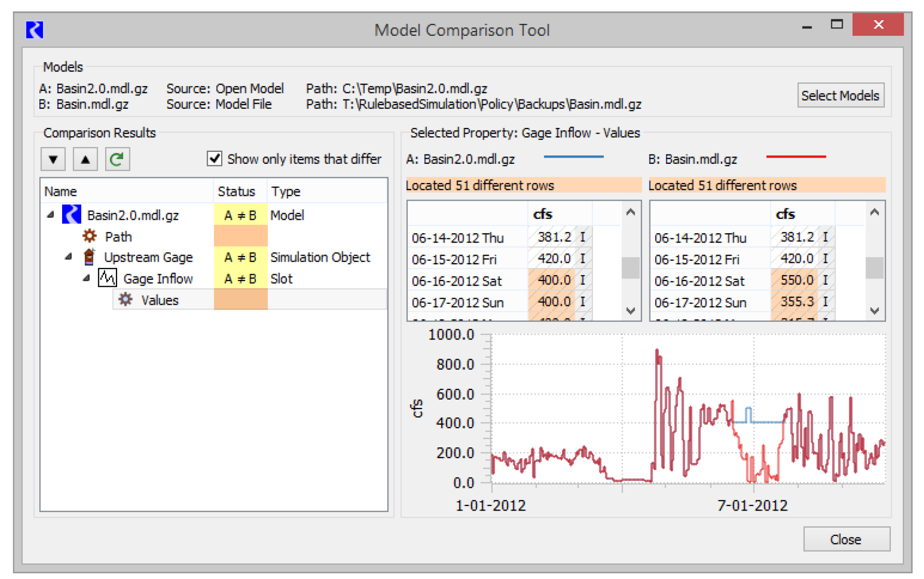Screen dimensions: 924x579
Task: Click the next difference down arrow button
Action: coord(53,159)
